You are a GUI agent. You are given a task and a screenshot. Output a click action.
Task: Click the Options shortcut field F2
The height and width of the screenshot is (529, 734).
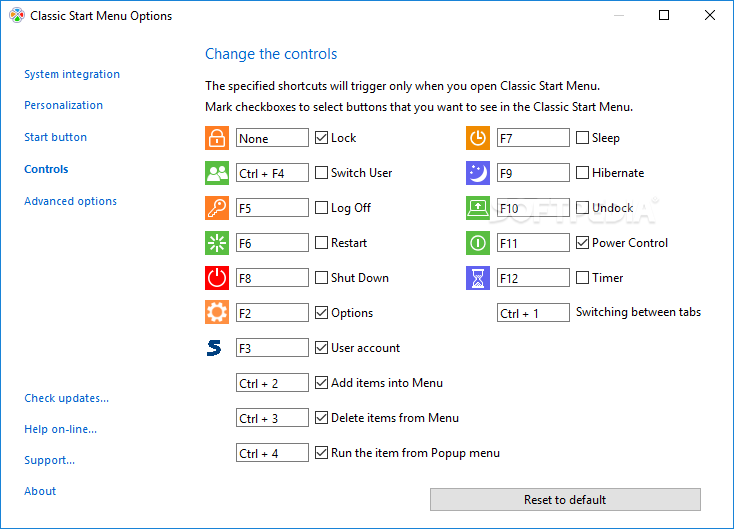pos(272,313)
